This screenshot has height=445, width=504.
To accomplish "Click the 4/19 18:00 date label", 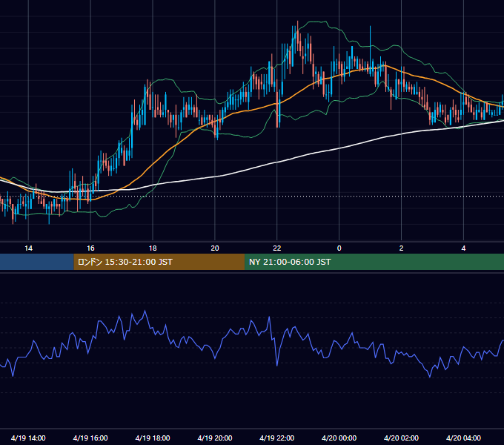I will coord(153,438).
